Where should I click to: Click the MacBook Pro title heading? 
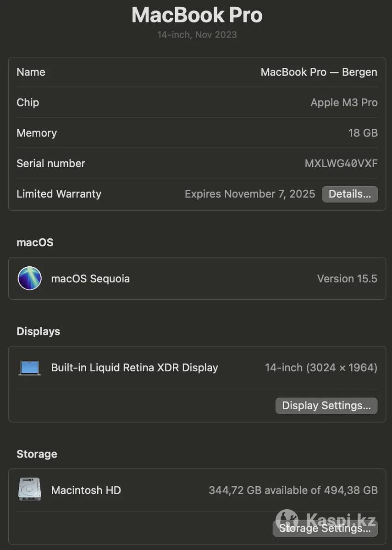tap(197, 15)
